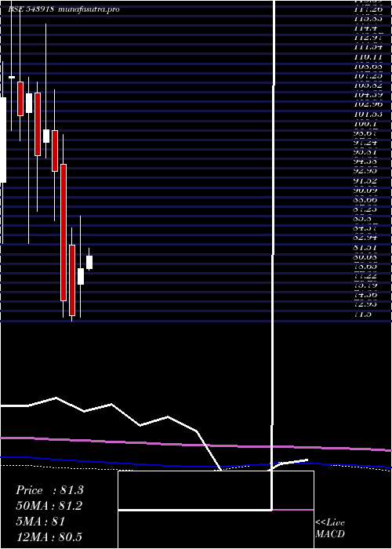Select the 12MA : 80.5 readout

(x=49, y=537)
